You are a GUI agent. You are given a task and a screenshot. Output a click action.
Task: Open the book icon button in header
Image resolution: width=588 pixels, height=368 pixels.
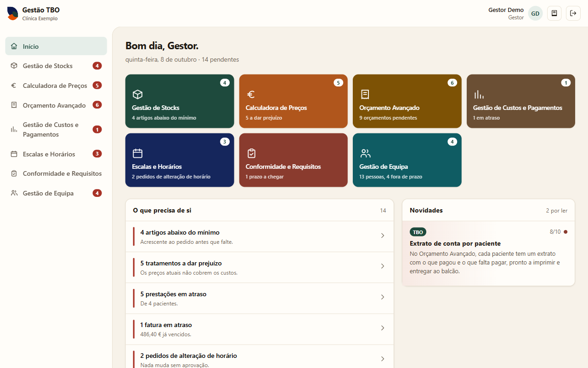[x=554, y=13]
